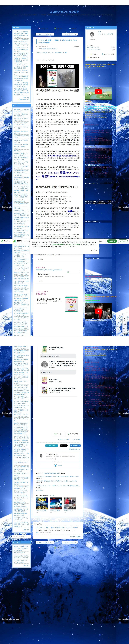Go to previous article 【ダイアナ】約束しま…
The width and height of the screenshot is (129, 644).
point(45,34)
